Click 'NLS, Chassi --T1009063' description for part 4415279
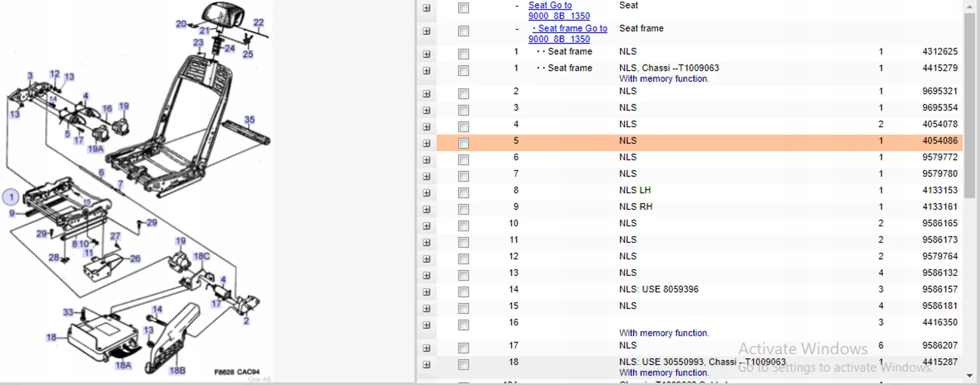 669,68
